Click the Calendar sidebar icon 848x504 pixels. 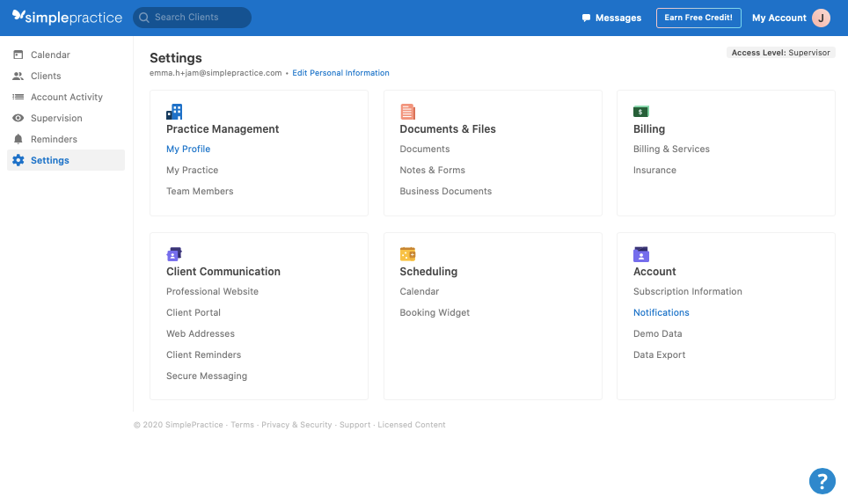[x=18, y=55]
